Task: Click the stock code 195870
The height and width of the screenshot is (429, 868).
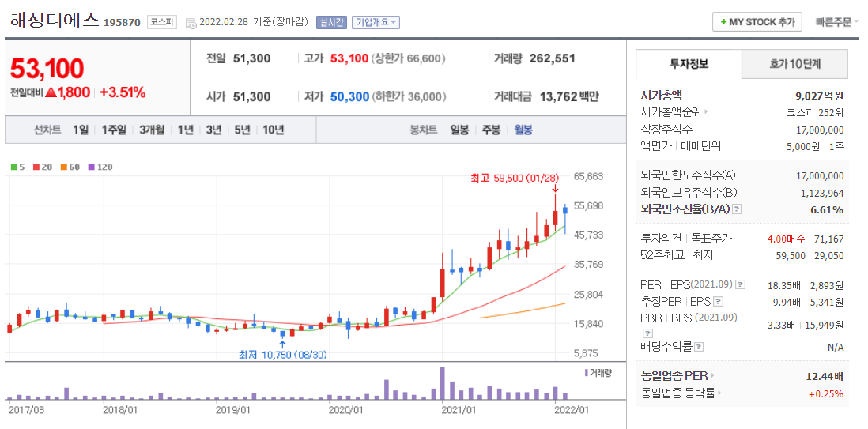Action: 123,23
